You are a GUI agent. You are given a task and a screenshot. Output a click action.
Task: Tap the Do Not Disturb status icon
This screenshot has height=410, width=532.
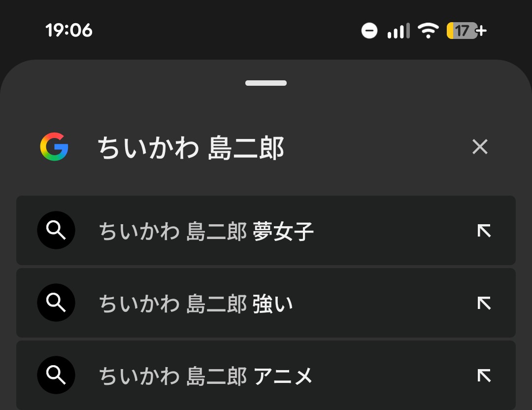point(369,31)
